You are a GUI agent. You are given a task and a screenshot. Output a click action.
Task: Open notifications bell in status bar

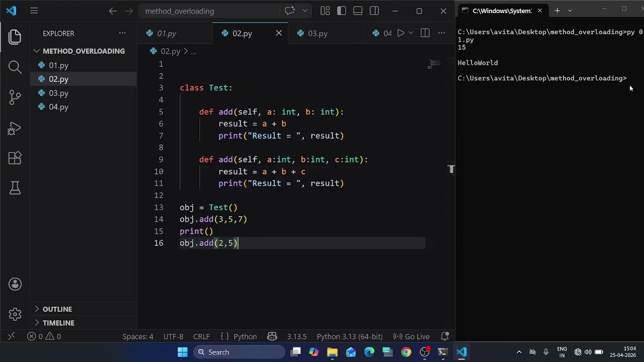pos(445,336)
